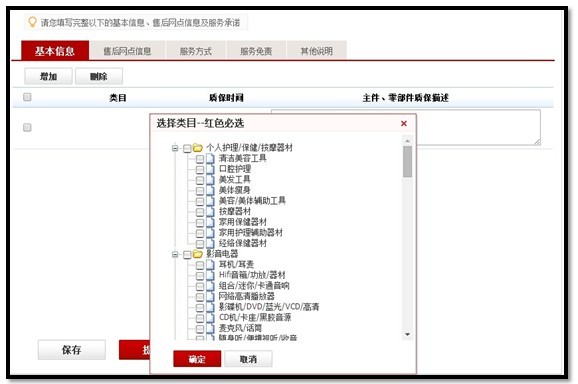Check the 影音电器 folder checkbox
The width and height of the screenshot is (578, 384).
pyautogui.click(x=187, y=254)
